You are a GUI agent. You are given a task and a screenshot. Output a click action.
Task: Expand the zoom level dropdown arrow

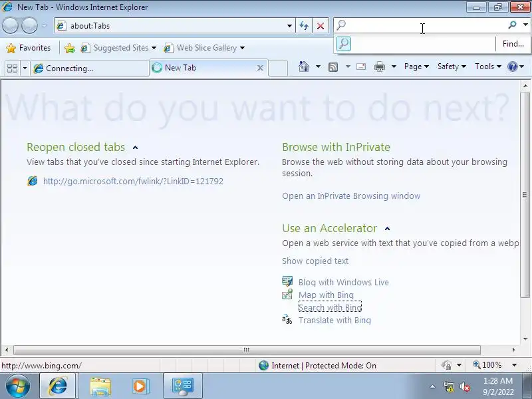pyautogui.click(x=514, y=365)
